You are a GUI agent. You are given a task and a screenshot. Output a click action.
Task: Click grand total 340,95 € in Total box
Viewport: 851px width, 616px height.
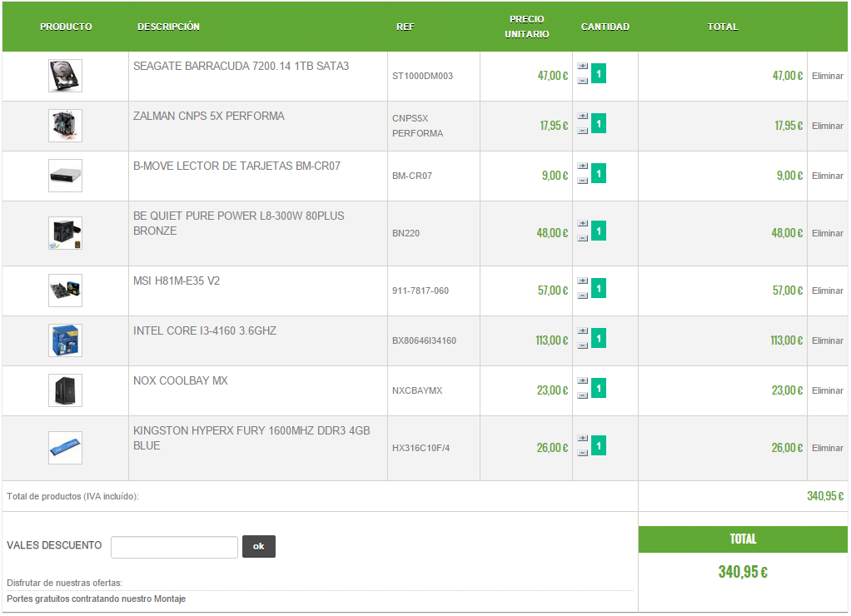[x=743, y=572]
